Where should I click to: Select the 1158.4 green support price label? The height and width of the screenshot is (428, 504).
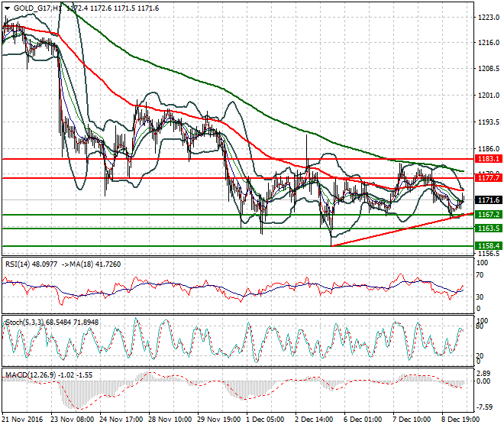click(489, 246)
